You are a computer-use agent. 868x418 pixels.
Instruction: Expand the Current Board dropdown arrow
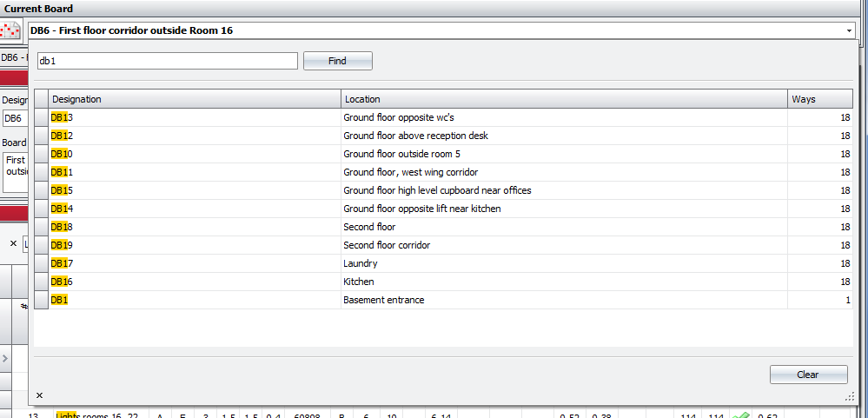tap(848, 30)
